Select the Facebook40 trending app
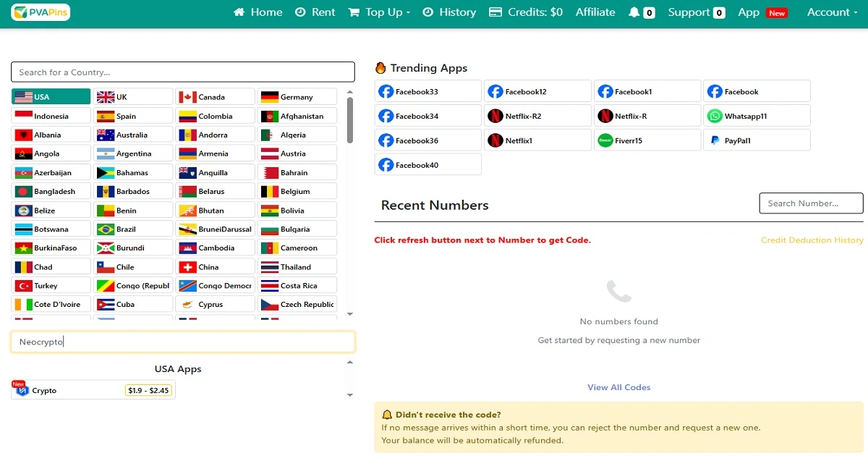 pos(428,165)
